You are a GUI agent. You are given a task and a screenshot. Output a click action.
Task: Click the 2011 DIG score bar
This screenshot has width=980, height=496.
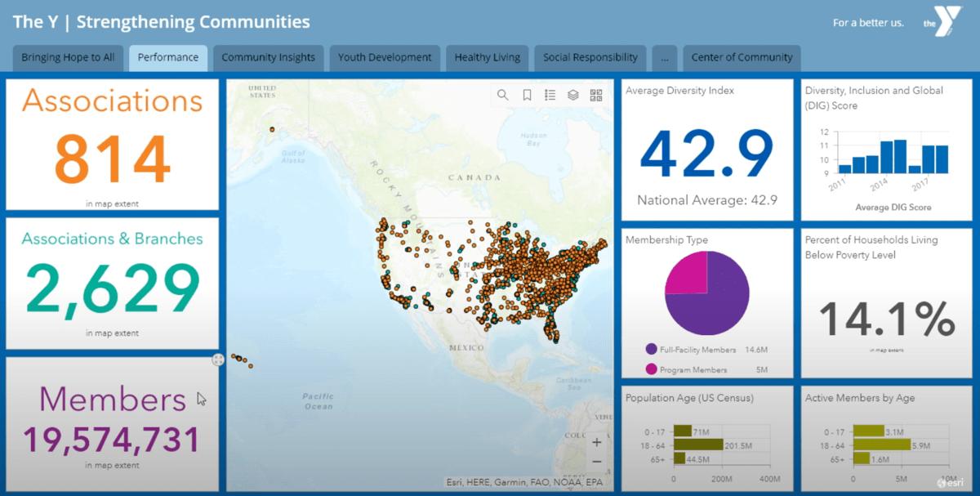(x=845, y=169)
